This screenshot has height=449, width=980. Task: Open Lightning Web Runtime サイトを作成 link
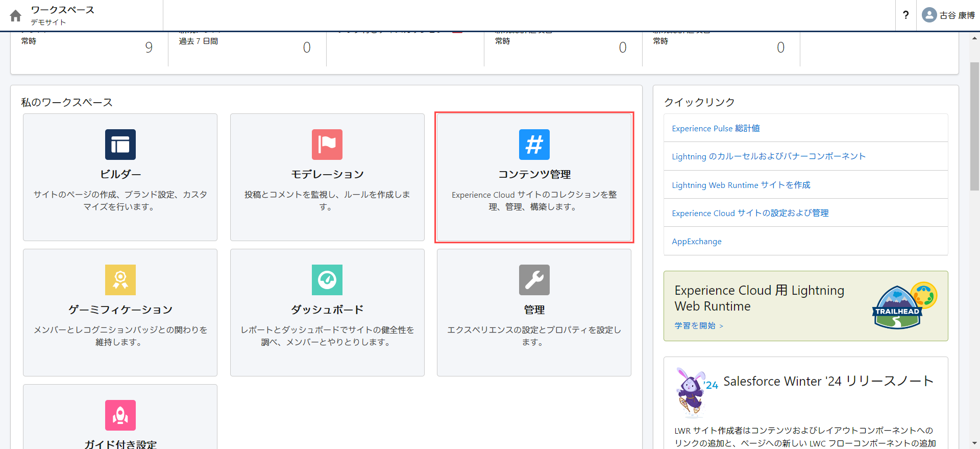pos(741,185)
